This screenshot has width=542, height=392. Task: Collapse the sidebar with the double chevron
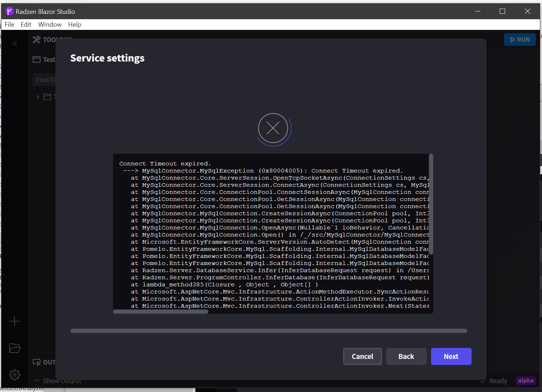click(x=15, y=43)
